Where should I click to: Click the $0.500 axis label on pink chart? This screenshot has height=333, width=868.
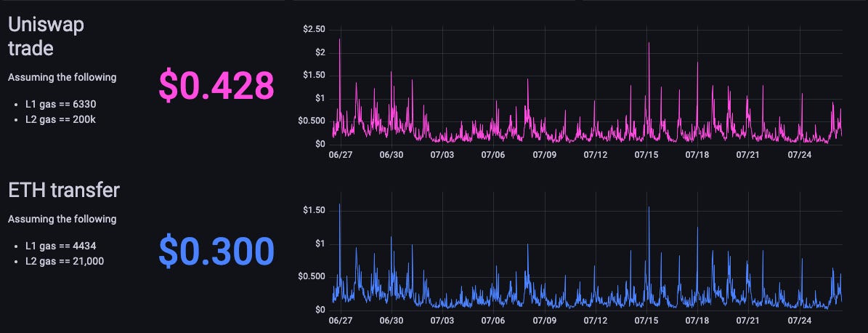coord(312,121)
